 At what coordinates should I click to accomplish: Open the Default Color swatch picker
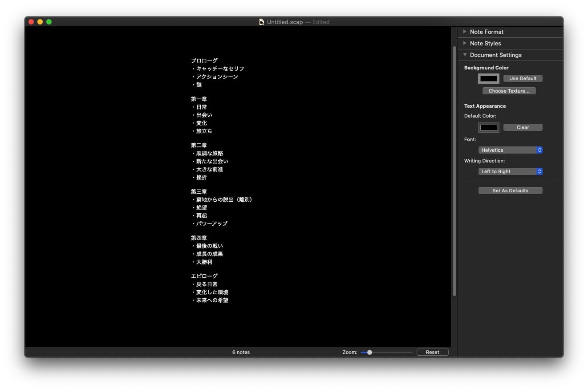coord(488,127)
